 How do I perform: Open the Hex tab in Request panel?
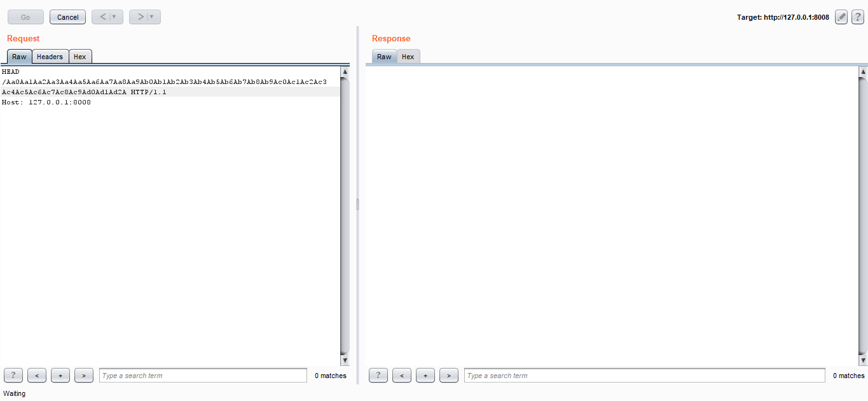pos(80,57)
